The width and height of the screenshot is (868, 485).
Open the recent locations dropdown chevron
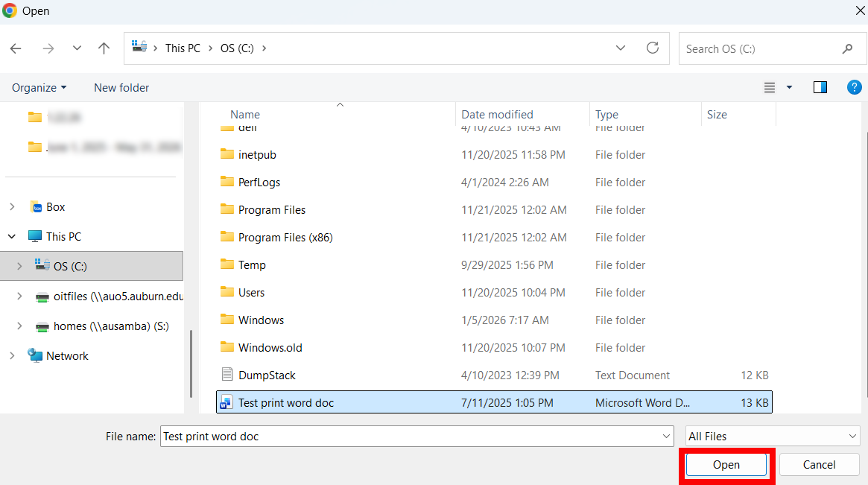pos(77,48)
